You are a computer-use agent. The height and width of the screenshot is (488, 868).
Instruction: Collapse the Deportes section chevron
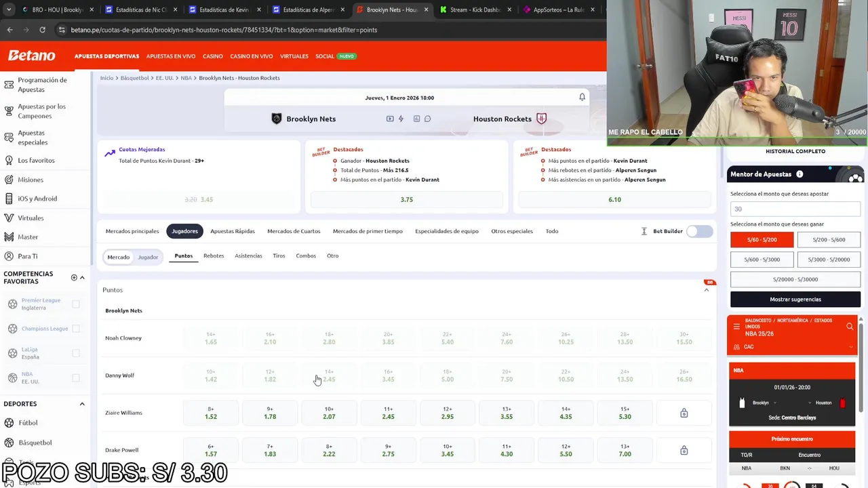click(x=82, y=404)
